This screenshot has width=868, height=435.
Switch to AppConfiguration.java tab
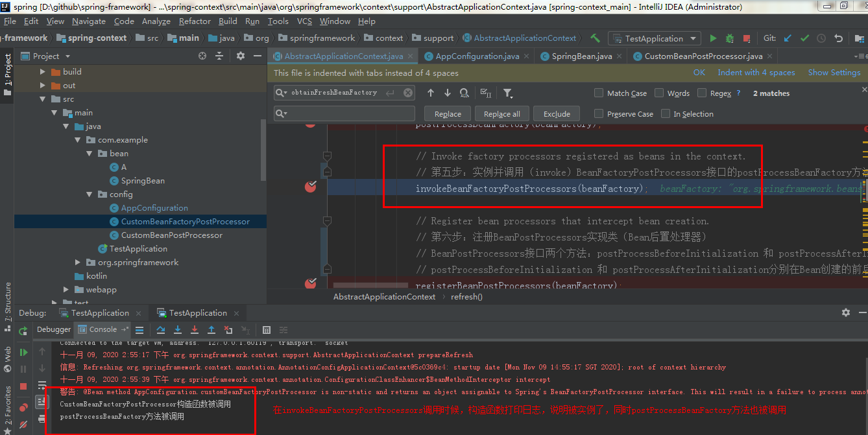477,56
